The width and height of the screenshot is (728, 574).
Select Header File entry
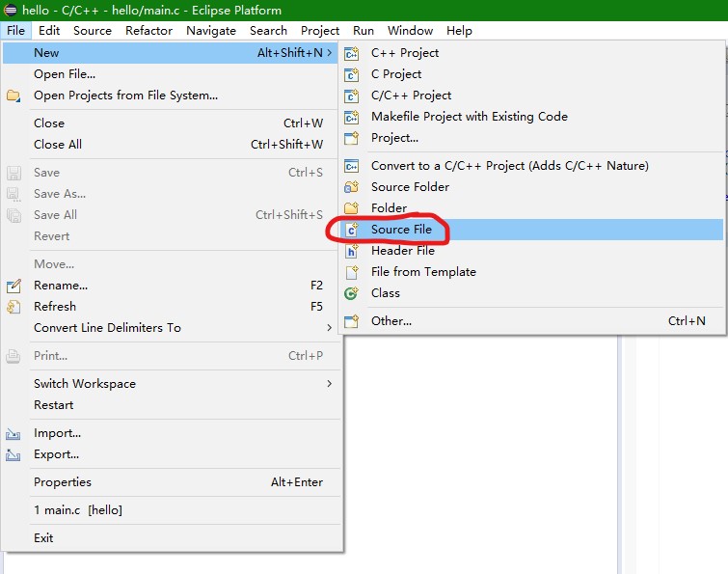point(531,251)
